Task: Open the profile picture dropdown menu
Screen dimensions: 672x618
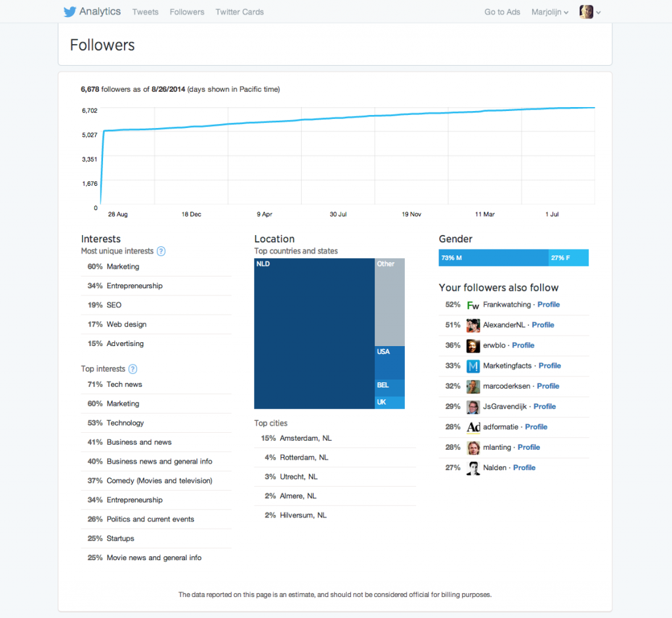Action: point(590,12)
